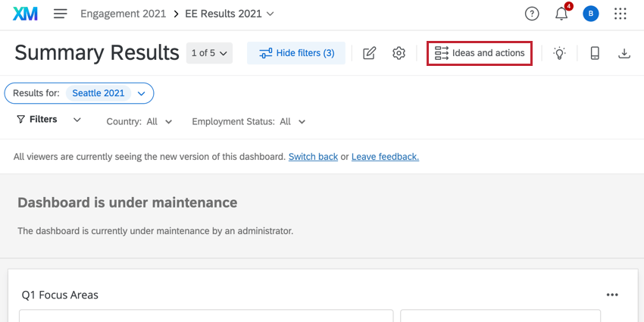Screen dimensions: 644x322
Task: Click the Switch back link
Action: click(313, 157)
